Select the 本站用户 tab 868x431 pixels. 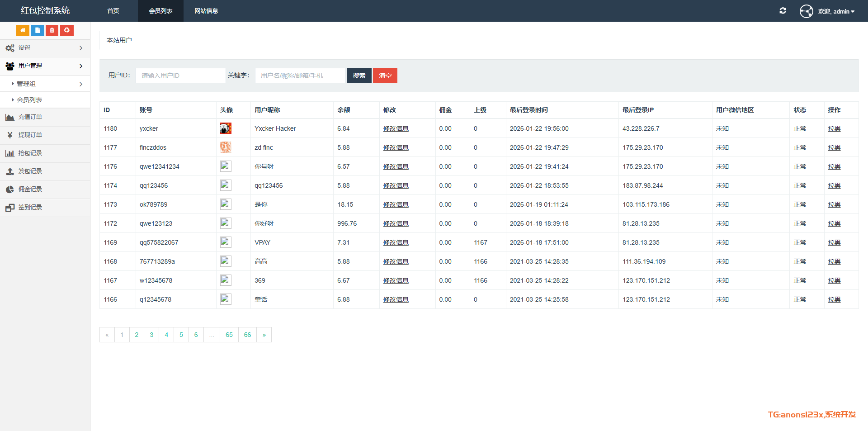pos(119,40)
